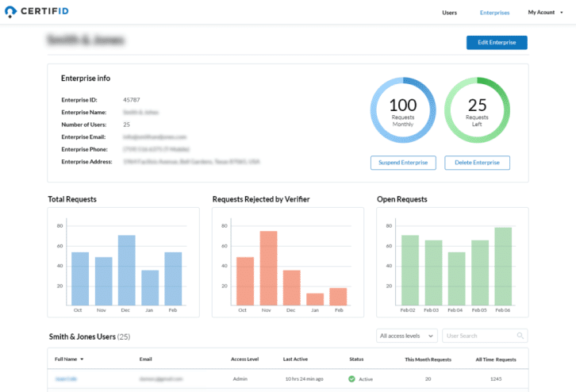
Task: Click the Nov bar in Rejected chart
Action: tap(268, 268)
